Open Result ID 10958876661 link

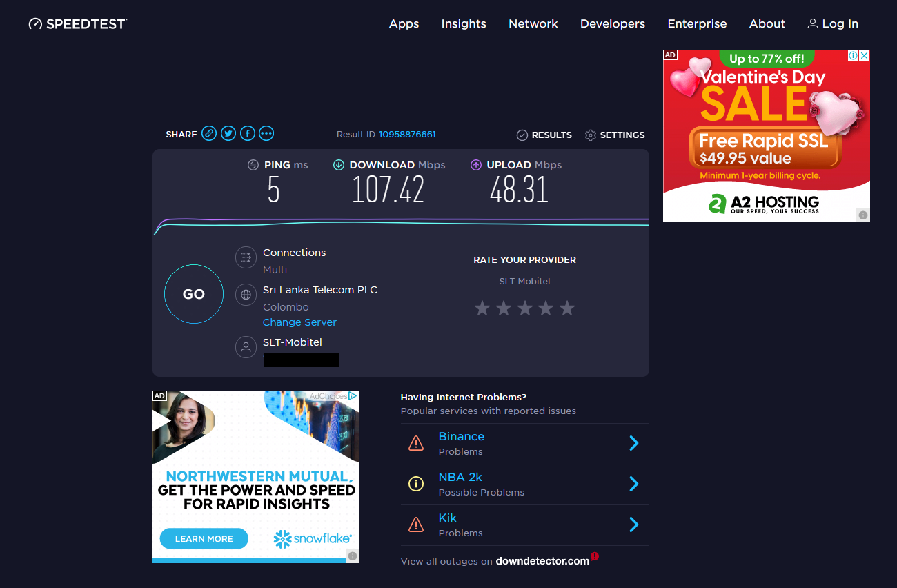[407, 135]
